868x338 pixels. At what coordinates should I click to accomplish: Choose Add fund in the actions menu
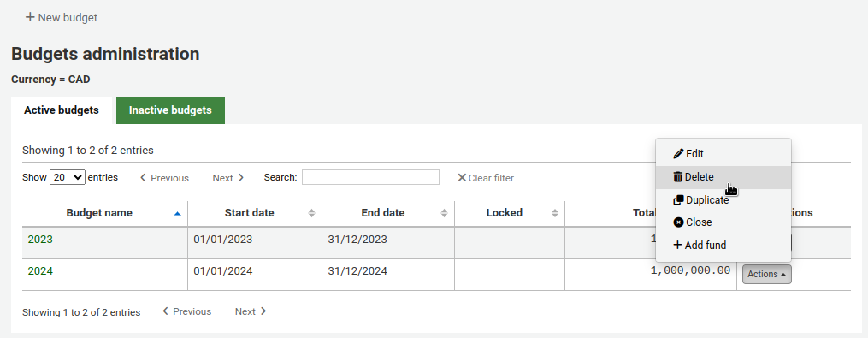723,245
